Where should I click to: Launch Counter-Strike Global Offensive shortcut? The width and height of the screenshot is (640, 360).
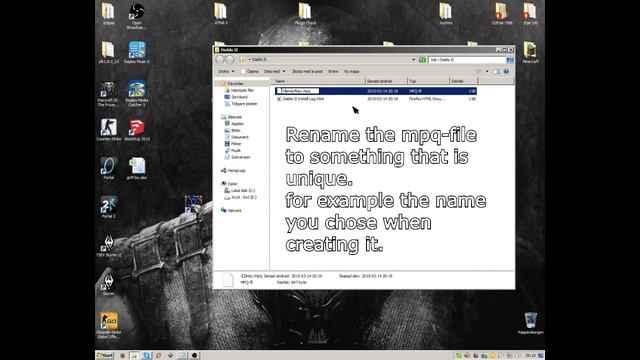point(109,325)
